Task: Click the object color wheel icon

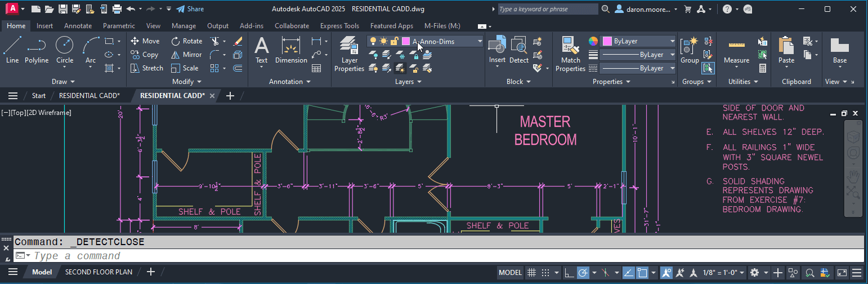Action: click(593, 41)
